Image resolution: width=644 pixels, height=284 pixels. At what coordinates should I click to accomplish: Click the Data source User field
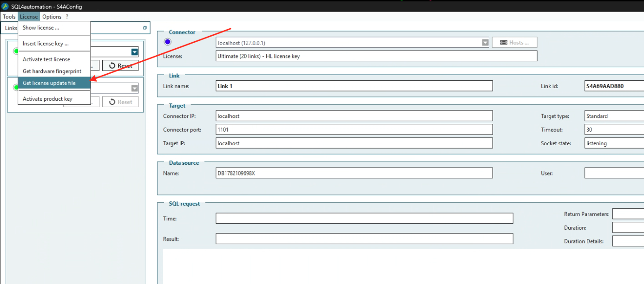click(614, 173)
